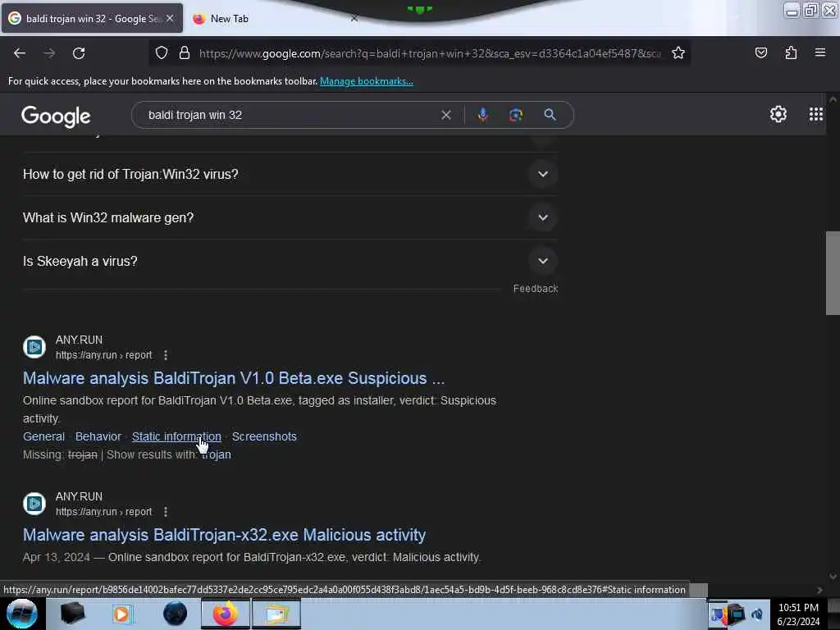Open BaldiTrojan V1.0 Beta.exe analysis result
Screen dimensions: 840x630
(234, 378)
